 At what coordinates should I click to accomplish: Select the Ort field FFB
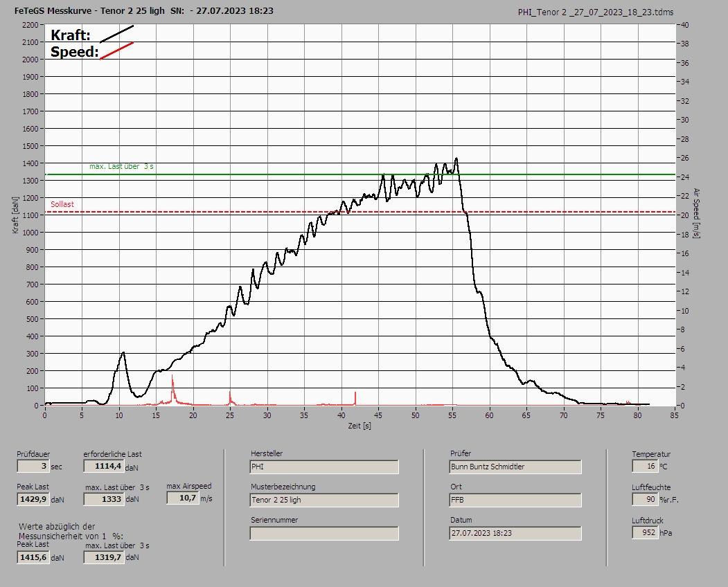coord(515,500)
